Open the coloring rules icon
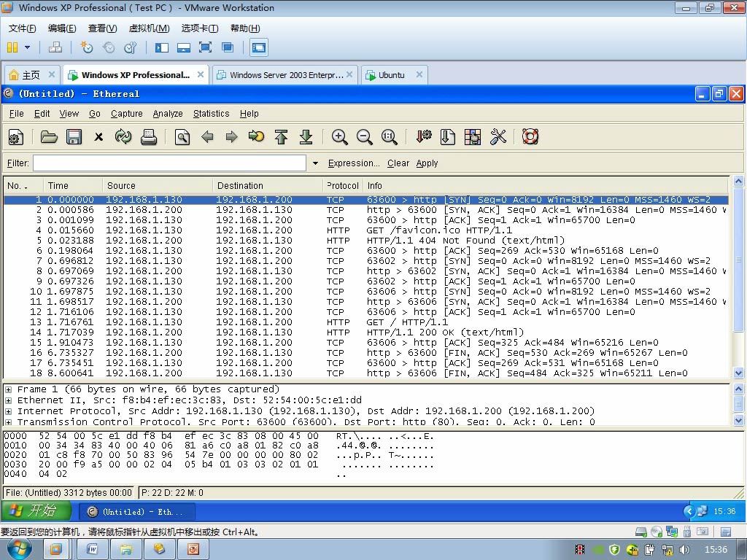747x560 pixels. (473, 138)
